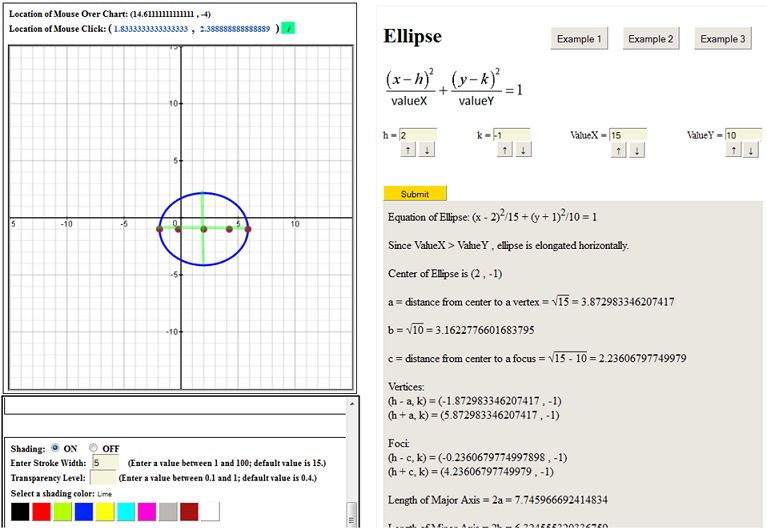Click the left focus point on the ellipse

click(x=178, y=229)
